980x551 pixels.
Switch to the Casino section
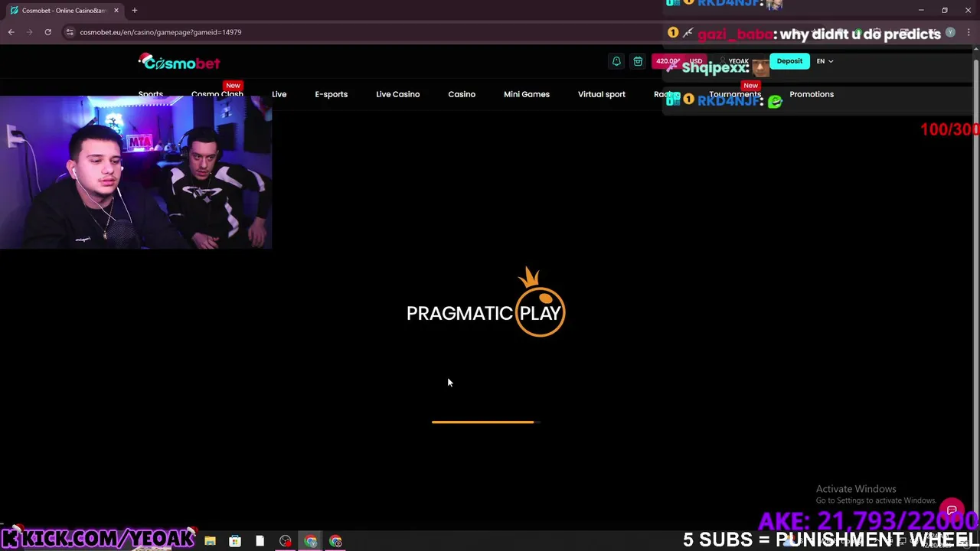coord(462,94)
